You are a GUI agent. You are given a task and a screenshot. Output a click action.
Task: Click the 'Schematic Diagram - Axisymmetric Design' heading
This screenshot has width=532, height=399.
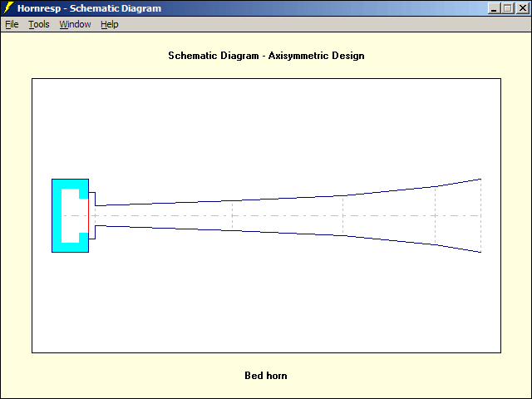point(266,56)
